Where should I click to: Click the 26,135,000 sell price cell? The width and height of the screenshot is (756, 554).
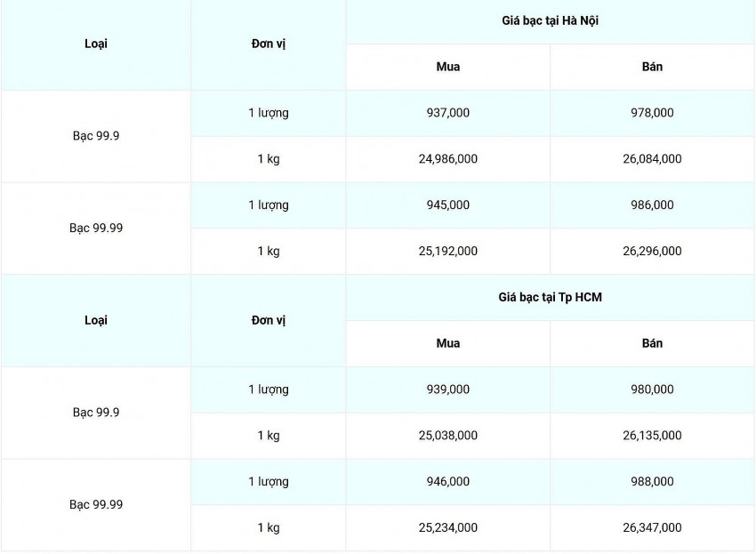click(652, 436)
